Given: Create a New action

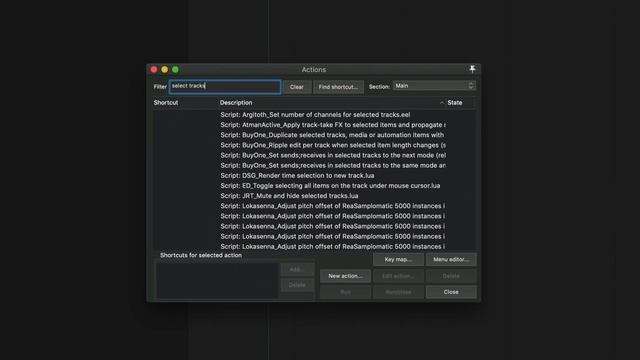Looking at the screenshot, I should [345, 276].
